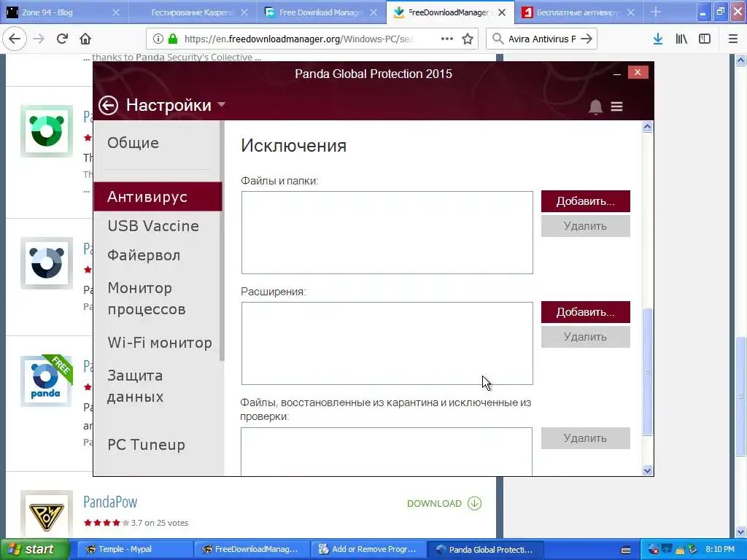Switch to Тестирование Kaspersky tab
The height and width of the screenshot is (560, 747).
(193, 12)
